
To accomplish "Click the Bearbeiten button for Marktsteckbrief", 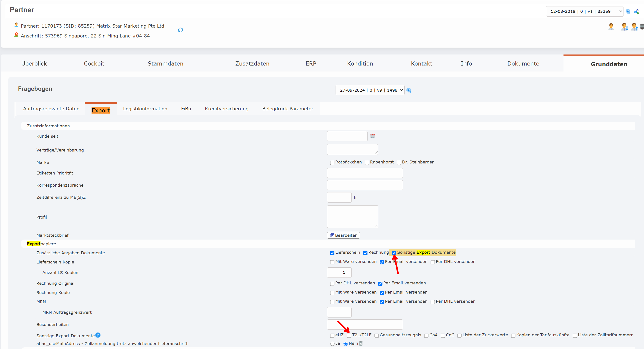I will [x=343, y=235].
